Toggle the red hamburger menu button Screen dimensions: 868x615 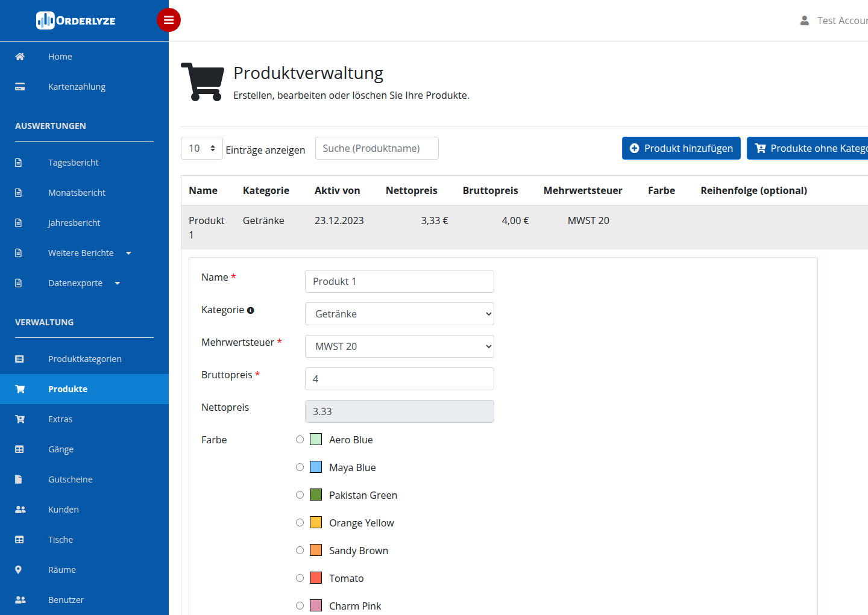click(x=169, y=20)
